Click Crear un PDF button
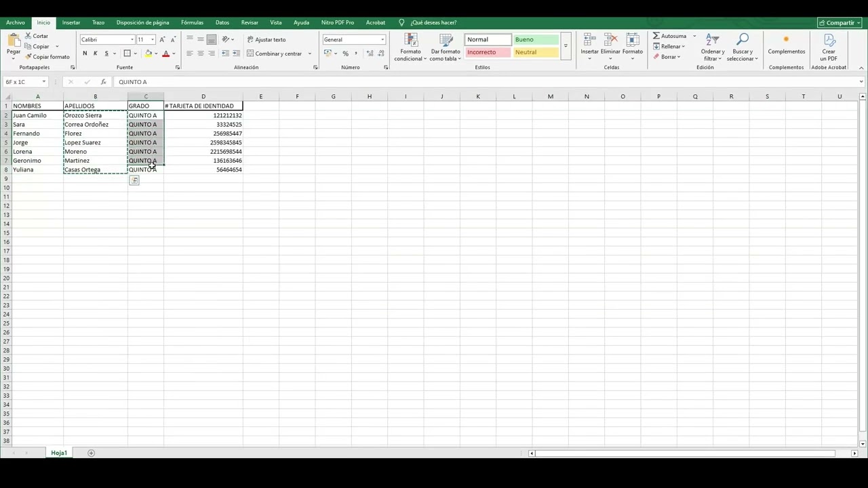This screenshot has width=868, height=488. click(829, 47)
